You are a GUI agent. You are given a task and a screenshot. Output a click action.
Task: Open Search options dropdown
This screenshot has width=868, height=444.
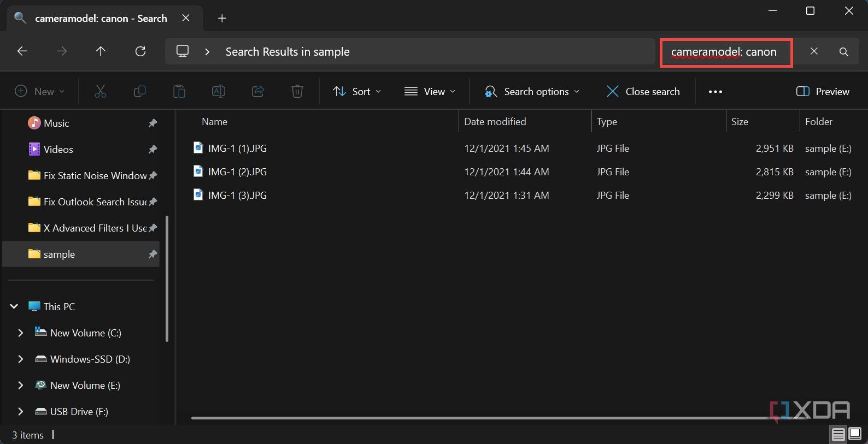[x=531, y=92]
